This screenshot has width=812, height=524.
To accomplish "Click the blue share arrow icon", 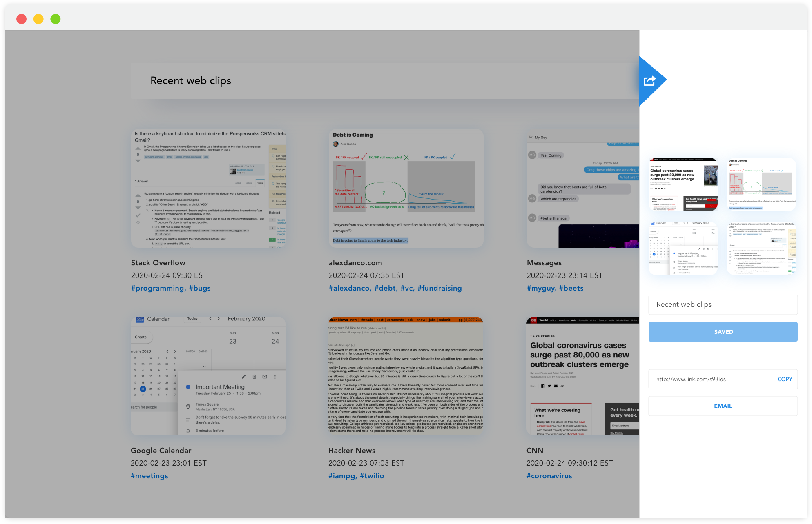I will pos(650,81).
